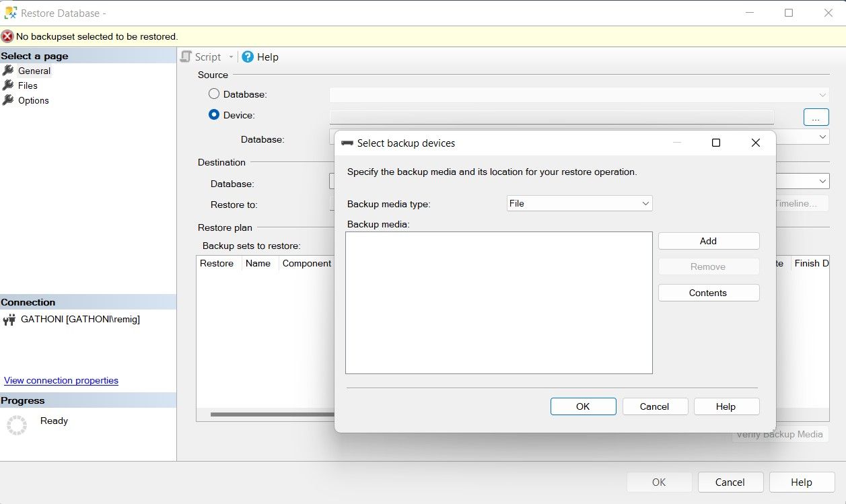Select the Files page wrench icon
The width and height of the screenshot is (846, 504).
click(x=8, y=85)
